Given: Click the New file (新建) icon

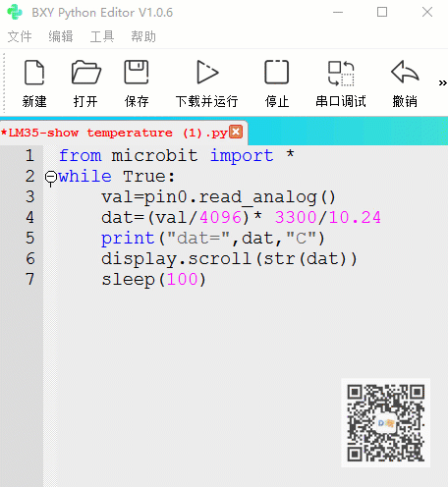Looking at the screenshot, I should [34, 73].
